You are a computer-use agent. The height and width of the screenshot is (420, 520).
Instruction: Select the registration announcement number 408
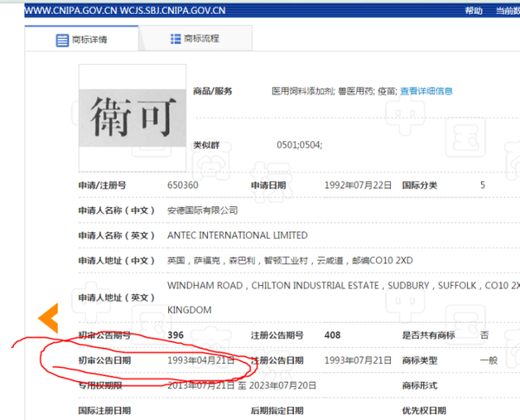pos(332,335)
